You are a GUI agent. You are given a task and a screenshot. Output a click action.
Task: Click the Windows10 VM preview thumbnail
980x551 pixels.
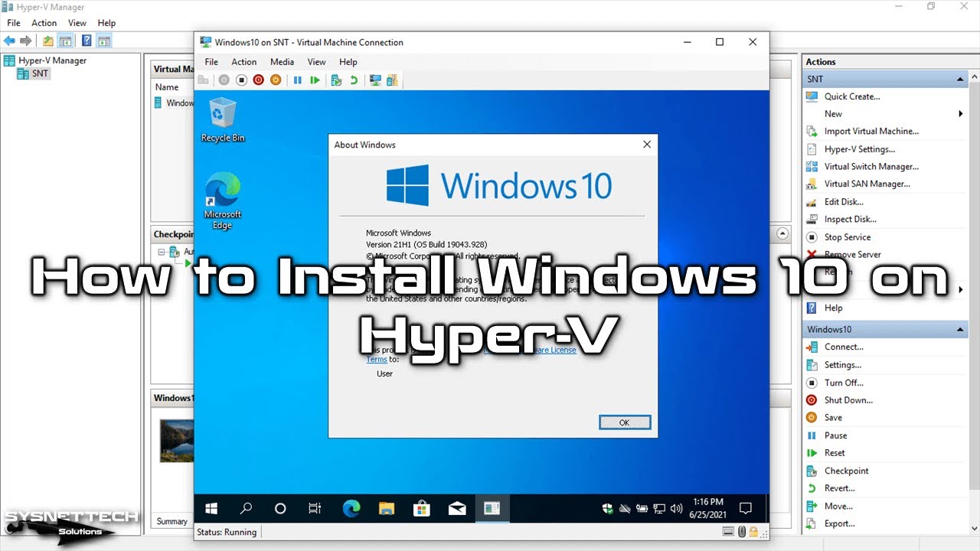click(177, 440)
